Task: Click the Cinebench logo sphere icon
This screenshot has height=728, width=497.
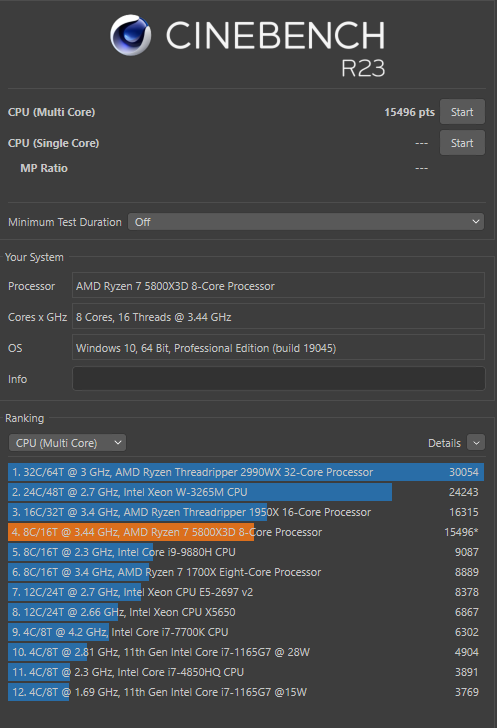Action: (x=131, y=35)
